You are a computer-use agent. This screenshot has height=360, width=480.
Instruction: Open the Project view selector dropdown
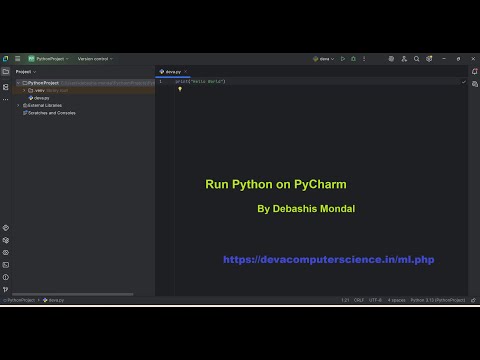tap(26, 72)
